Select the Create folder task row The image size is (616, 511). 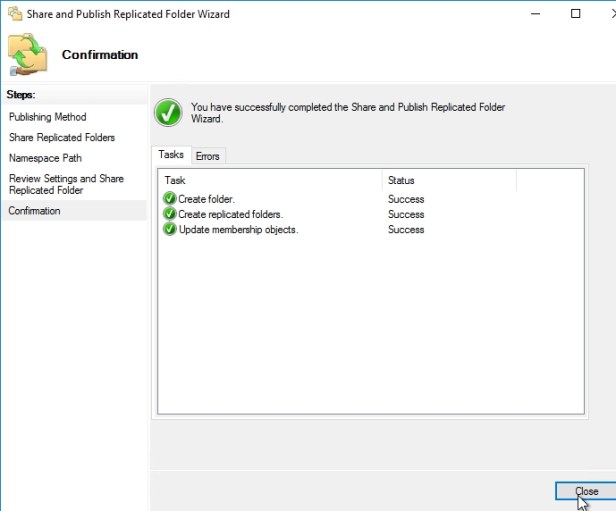tap(206, 199)
